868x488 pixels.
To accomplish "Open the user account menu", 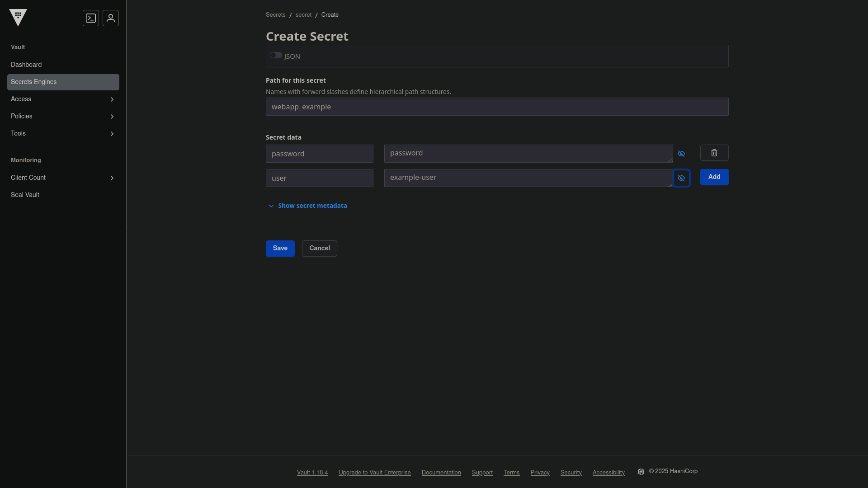I will coord(111,18).
